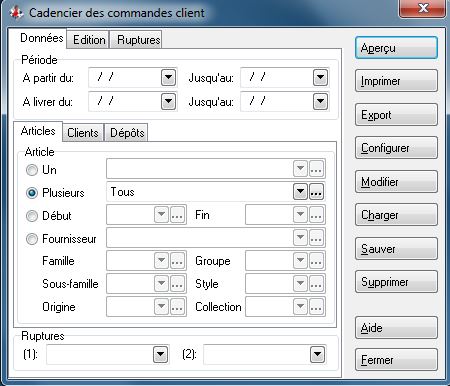Select the Articles tab
450x386 pixels.
(x=38, y=131)
